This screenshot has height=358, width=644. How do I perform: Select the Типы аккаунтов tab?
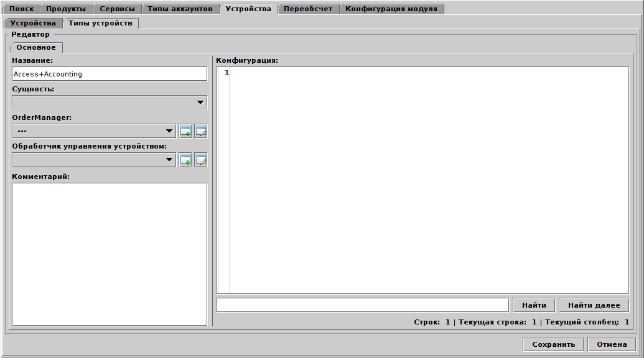(180, 9)
